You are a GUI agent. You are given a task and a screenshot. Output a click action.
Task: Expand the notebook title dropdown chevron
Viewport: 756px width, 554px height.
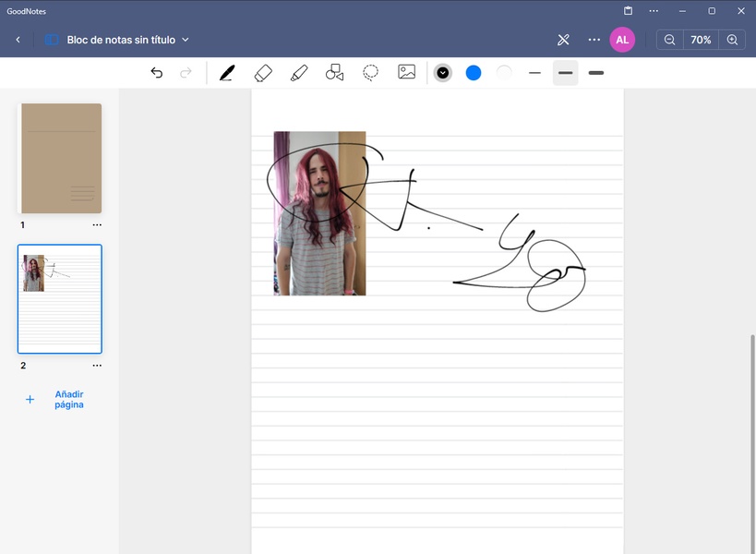186,40
